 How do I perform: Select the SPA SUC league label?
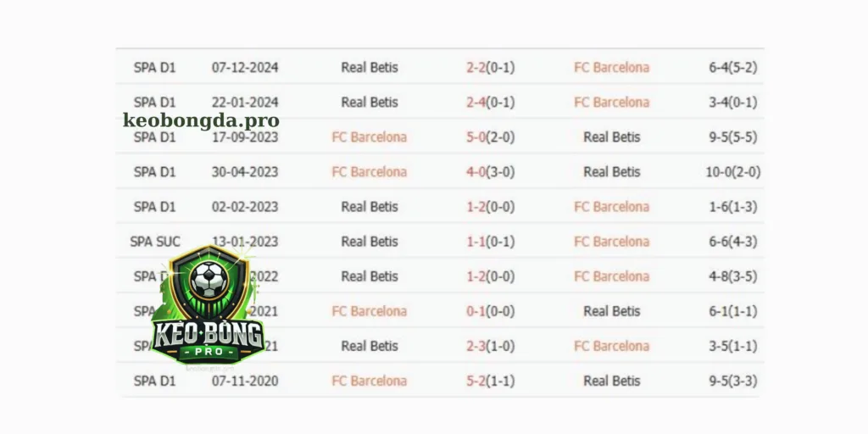coord(155,242)
